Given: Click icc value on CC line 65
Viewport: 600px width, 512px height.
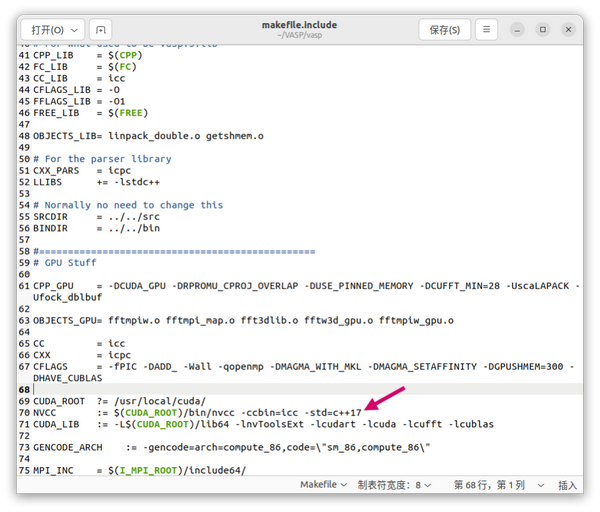Looking at the screenshot, I should pyautogui.click(x=116, y=344).
